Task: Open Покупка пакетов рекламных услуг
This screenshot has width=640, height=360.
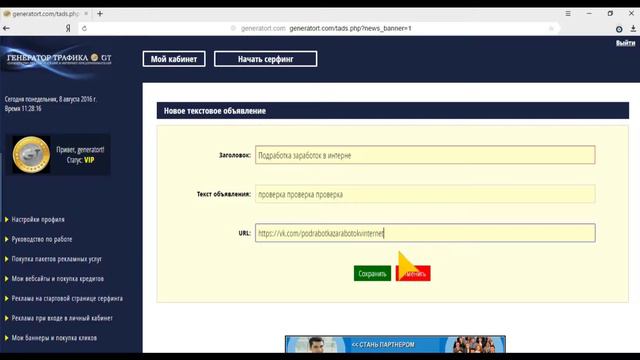Action: click(x=56, y=259)
